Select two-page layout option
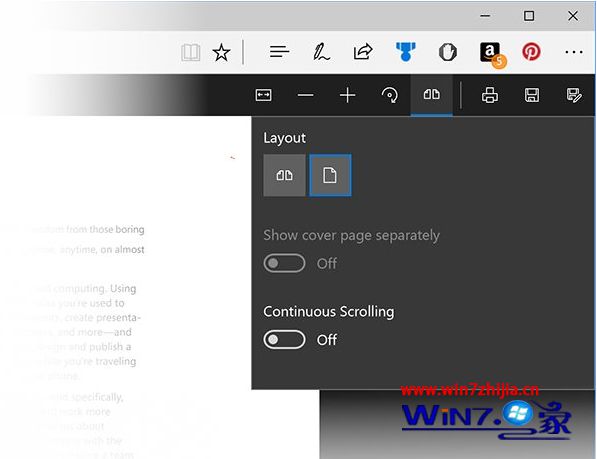The height and width of the screenshot is (459, 597). coord(284,175)
